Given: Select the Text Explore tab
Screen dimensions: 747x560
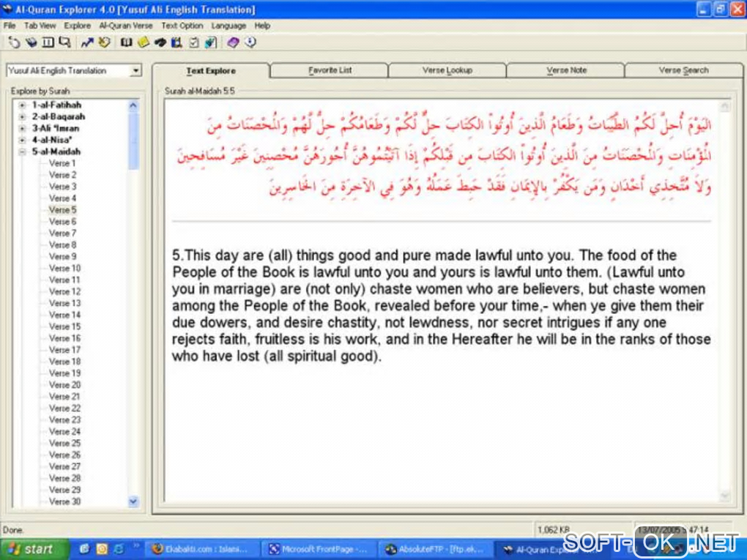Looking at the screenshot, I should pyautogui.click(x=211, y=70).
